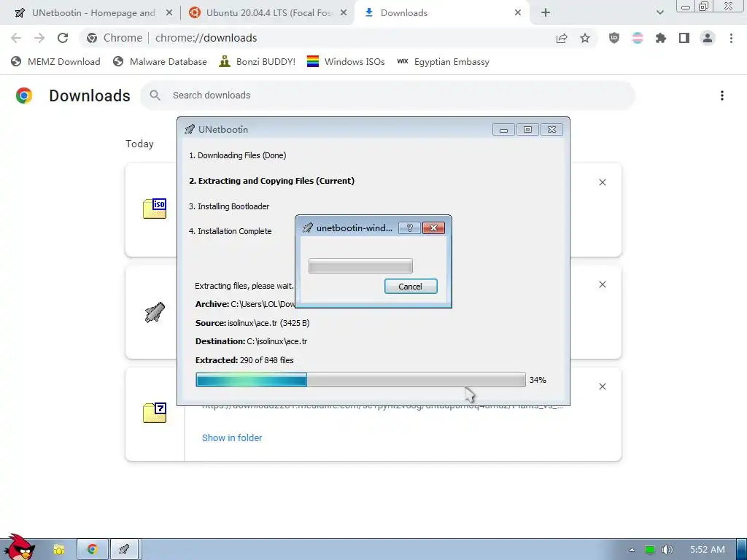Open Chrome's three-dot main menu
The width and height of the screenshot is (747, 560).
(x=731, y=38)
